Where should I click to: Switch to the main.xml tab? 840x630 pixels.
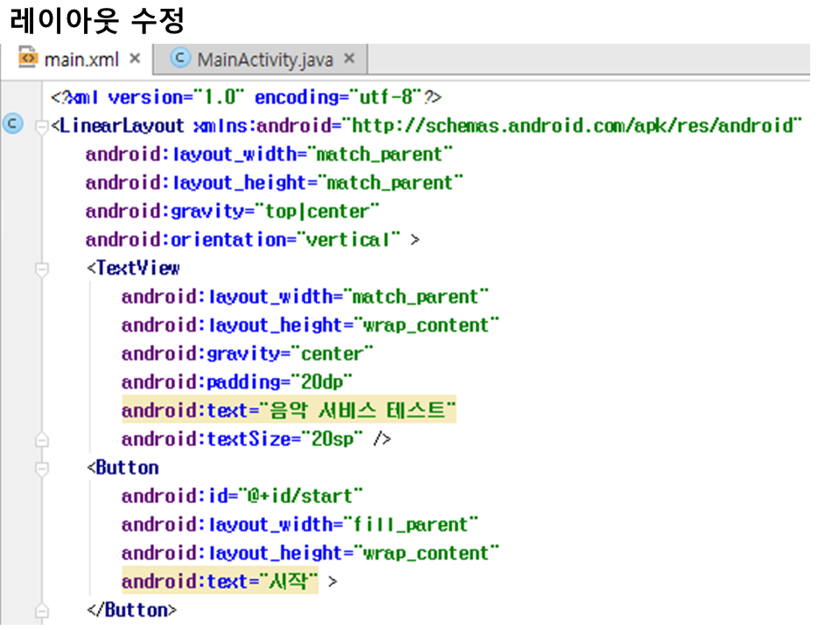point(80,59)
